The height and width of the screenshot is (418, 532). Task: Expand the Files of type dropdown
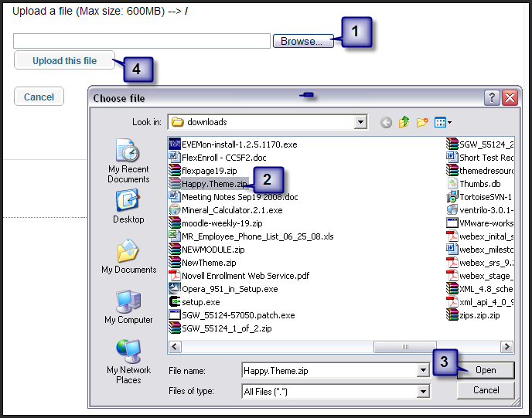[423, 392]
